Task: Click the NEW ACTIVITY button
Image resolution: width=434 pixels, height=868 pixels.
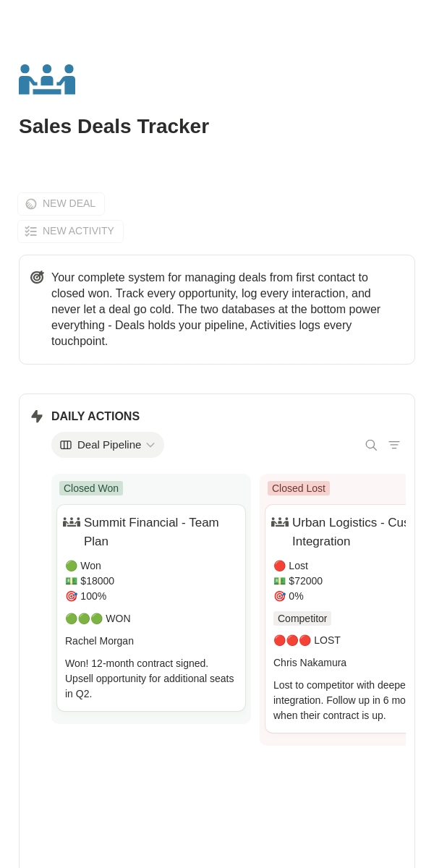Action: click(71, 231)
